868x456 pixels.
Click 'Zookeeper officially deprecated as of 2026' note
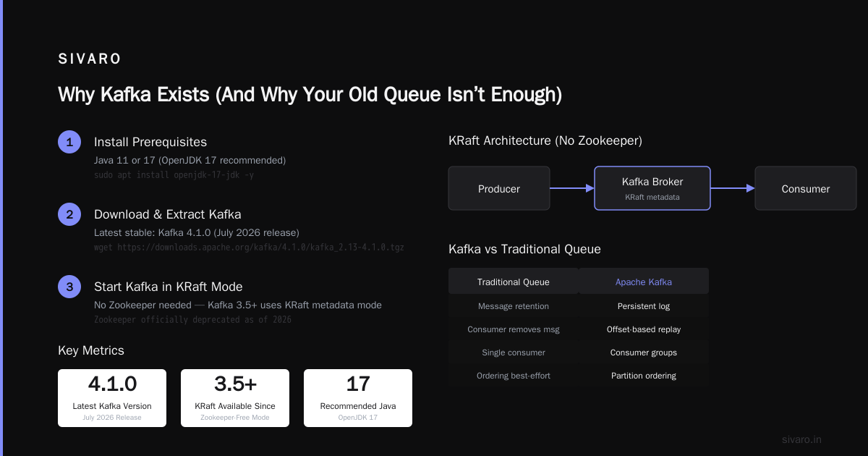point(193,319)
